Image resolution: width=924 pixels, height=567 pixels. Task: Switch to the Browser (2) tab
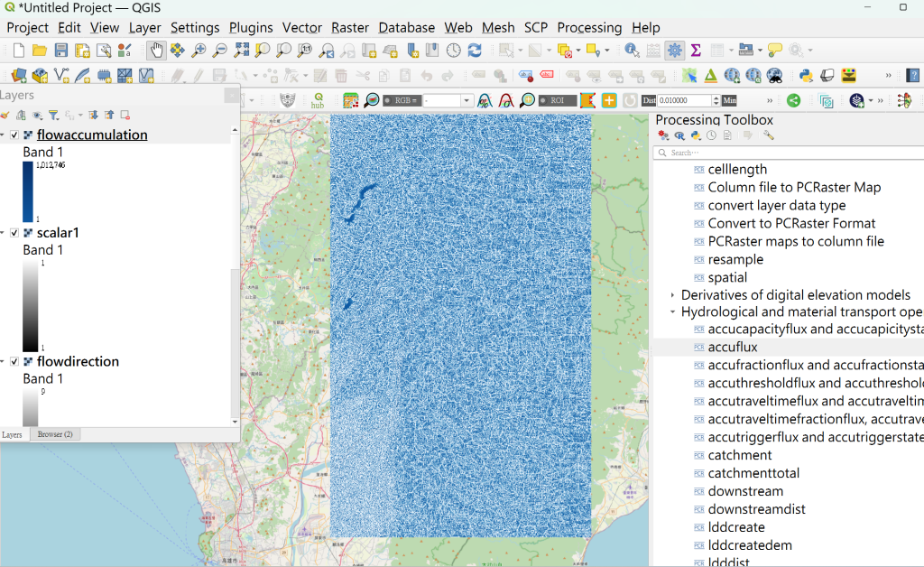click(55, 434)
